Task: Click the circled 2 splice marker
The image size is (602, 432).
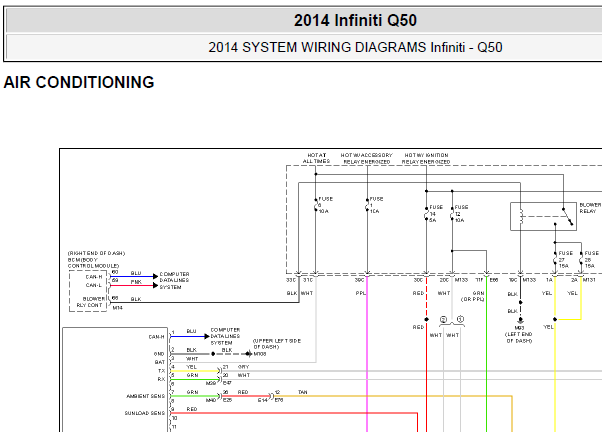Action: [x=443, y=319]
